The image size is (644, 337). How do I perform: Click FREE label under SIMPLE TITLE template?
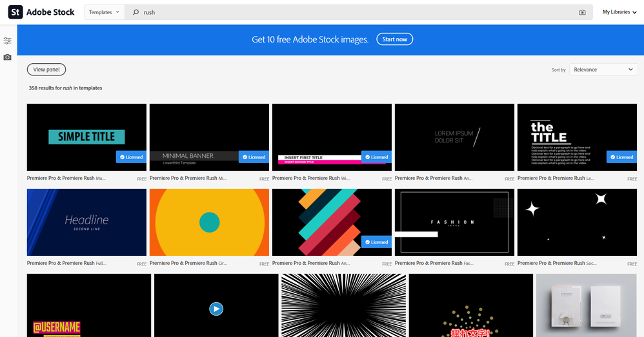coord(142,179)
